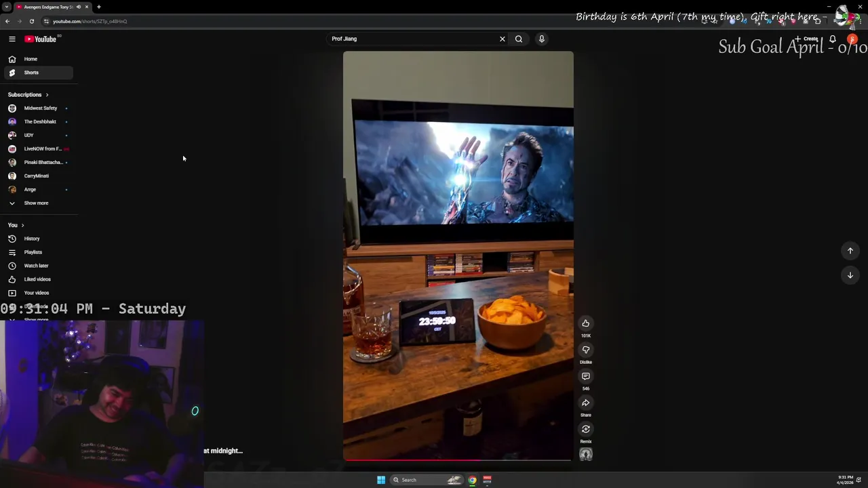Pause the Avengers Endgame Short video
Screen dimensions: 868x488
458,256
